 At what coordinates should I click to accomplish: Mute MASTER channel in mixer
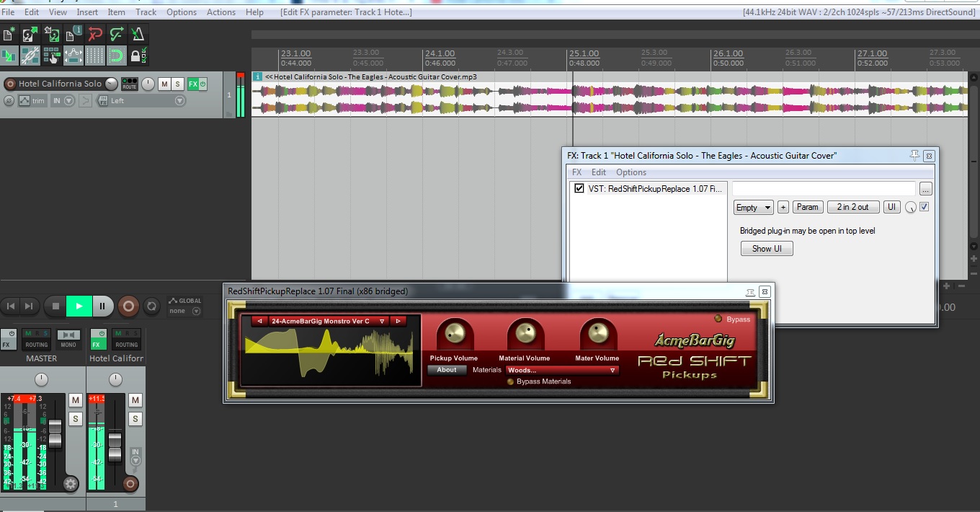pyautogui.click(x=75, y=400)
